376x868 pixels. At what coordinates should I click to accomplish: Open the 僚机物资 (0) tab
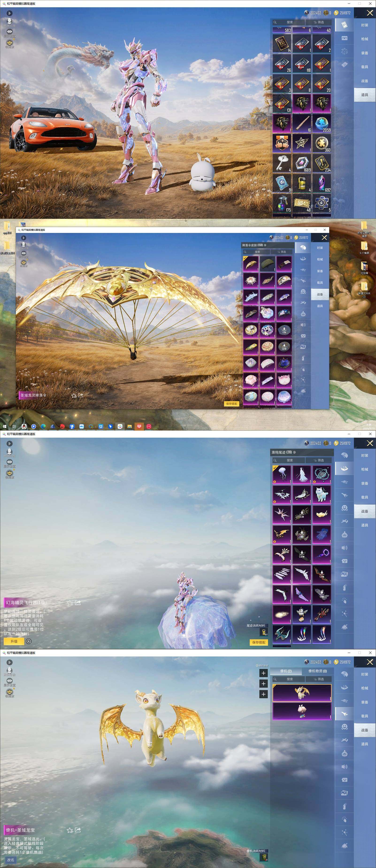(317, 671)
